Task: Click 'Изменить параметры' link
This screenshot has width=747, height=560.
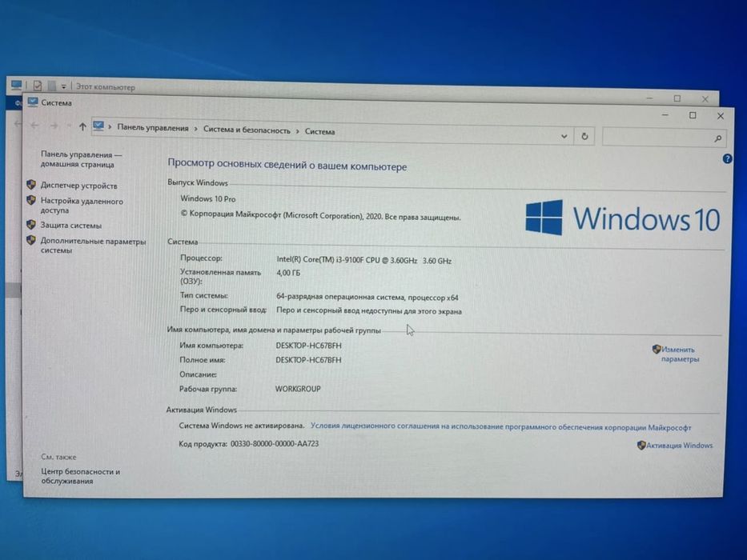Action: pos(680,354)
